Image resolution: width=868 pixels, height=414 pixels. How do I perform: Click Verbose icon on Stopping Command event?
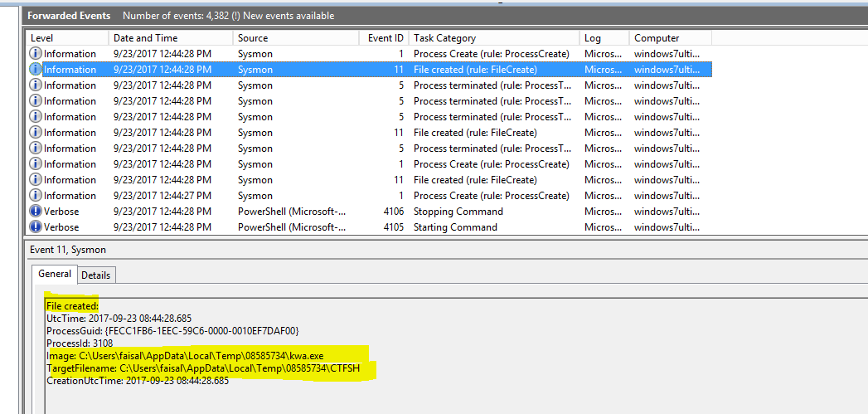(x=36, y=212)
